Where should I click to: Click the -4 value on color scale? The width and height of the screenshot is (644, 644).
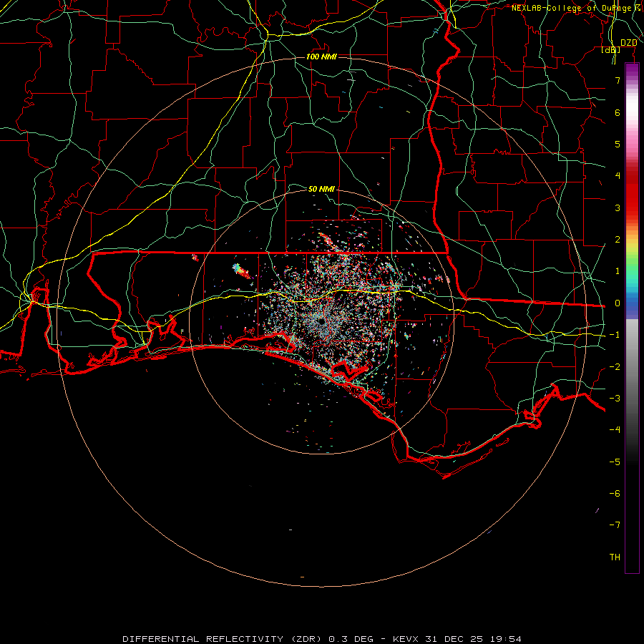[x=615, y=430]
